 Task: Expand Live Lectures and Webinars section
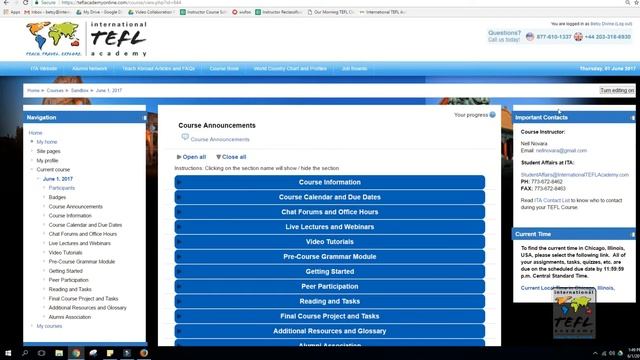[330, 227]
